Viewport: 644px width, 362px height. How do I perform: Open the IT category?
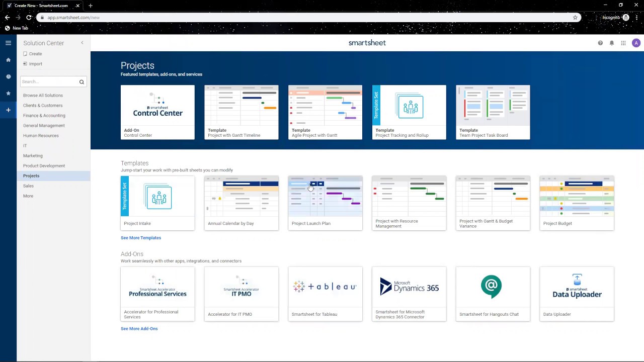25,146
